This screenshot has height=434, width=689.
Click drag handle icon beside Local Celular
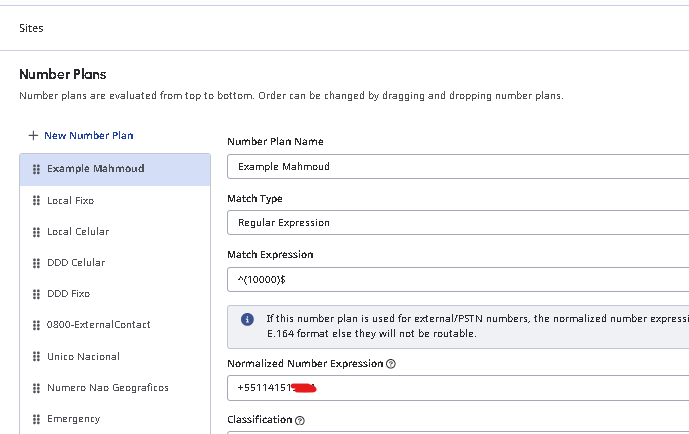pyautogui.click(x=36, y=232)
